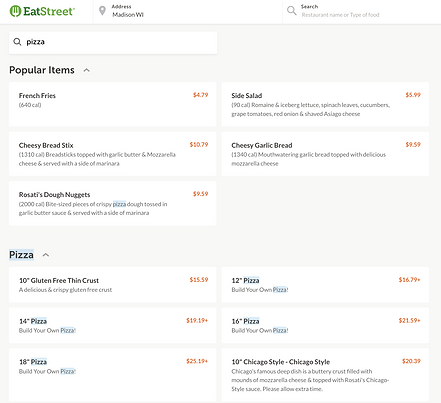Image resolution: width=441 pixels, height=403 pixels.
Task: Click Build Your Own Pizza under 16" Pizza
Action: pyautogui.click(x=260, y=331)
